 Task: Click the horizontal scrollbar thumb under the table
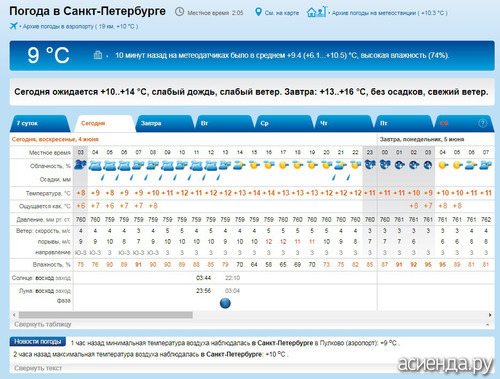[106, 315]
